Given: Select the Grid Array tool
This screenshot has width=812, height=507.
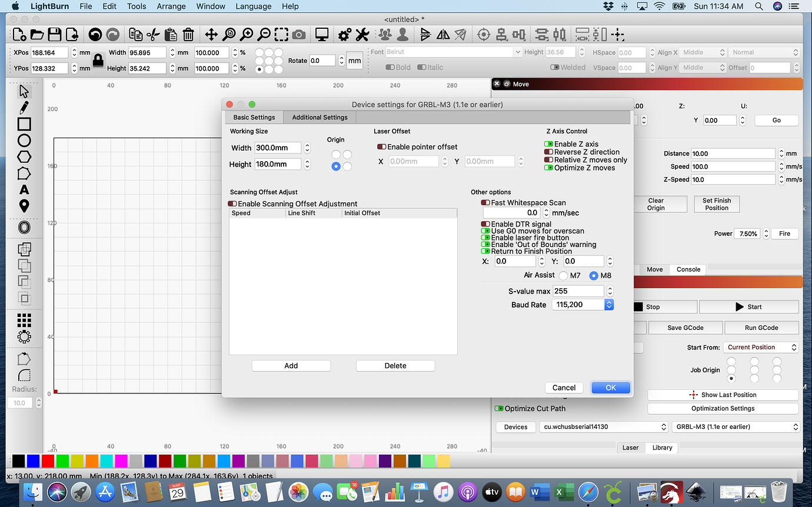Looking at the screenshot, I should pyautogui.click(x=24, y=320).
